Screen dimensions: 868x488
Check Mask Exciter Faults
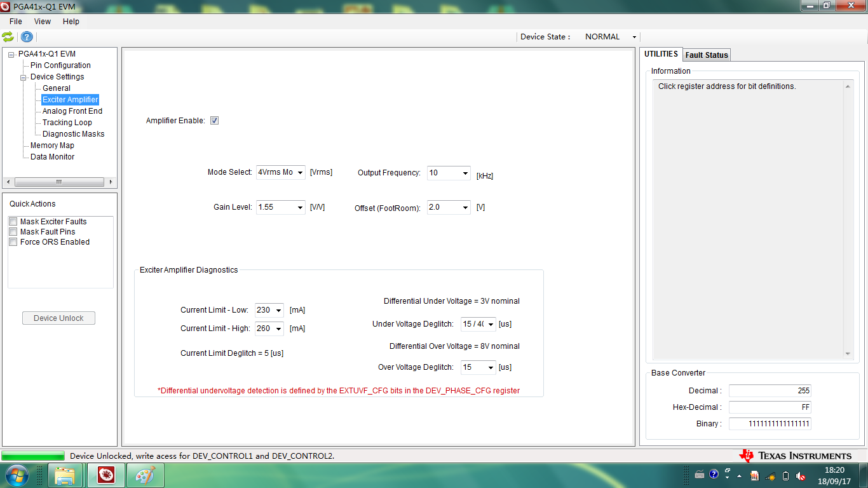click(x=13, y=222)
